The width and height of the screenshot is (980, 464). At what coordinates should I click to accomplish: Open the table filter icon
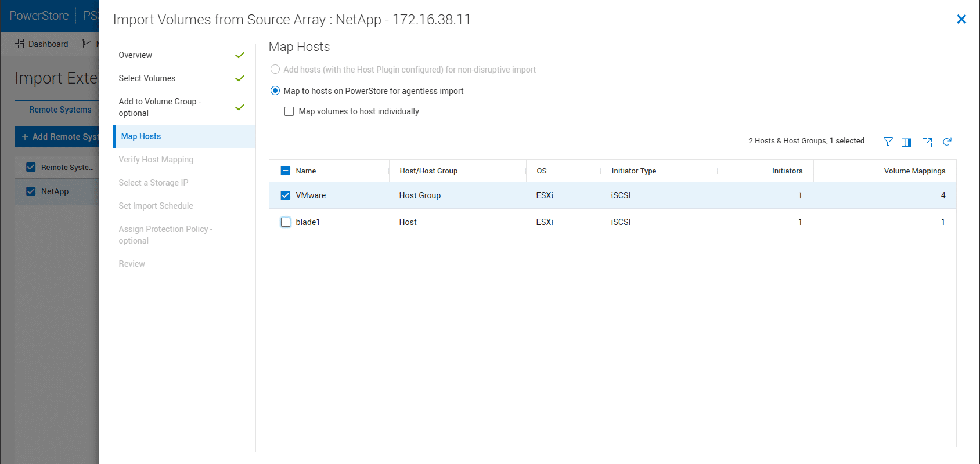(x=888, y=142)
